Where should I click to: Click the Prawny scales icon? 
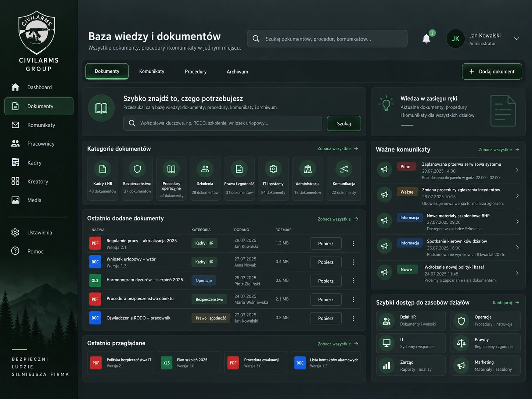coord(461,344)
